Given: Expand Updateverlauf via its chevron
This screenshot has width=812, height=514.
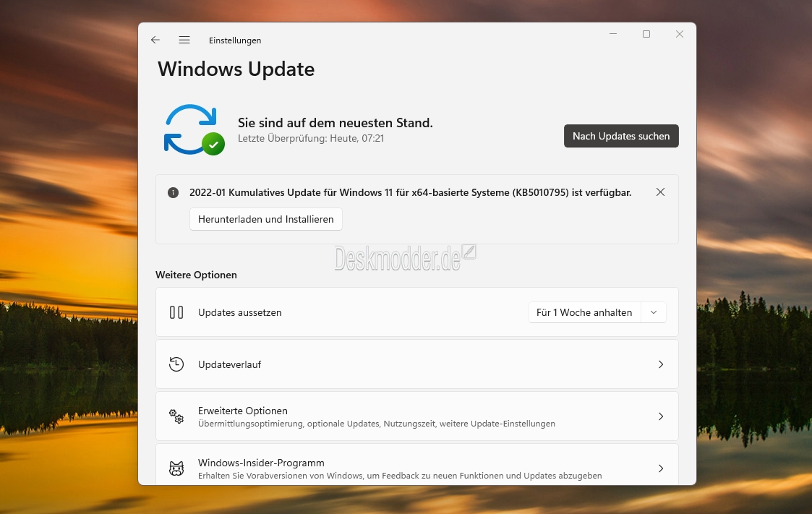Looking at the screenshot, I should (x=660, y=364).
